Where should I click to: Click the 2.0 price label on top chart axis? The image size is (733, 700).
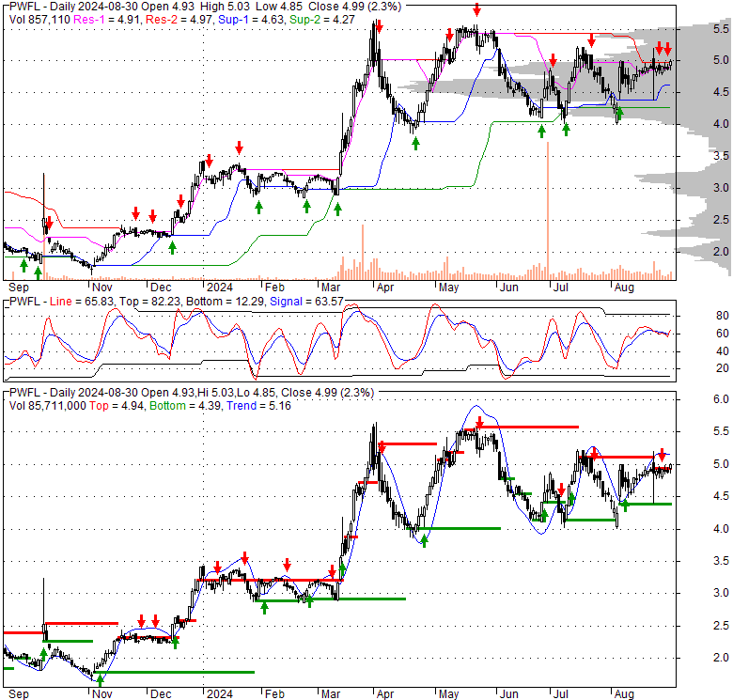click(721, 252)
